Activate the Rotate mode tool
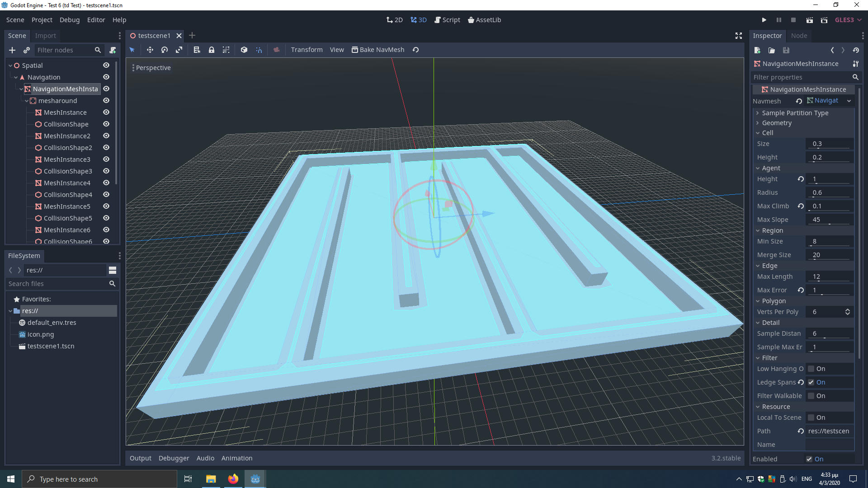 click(165, 50)
